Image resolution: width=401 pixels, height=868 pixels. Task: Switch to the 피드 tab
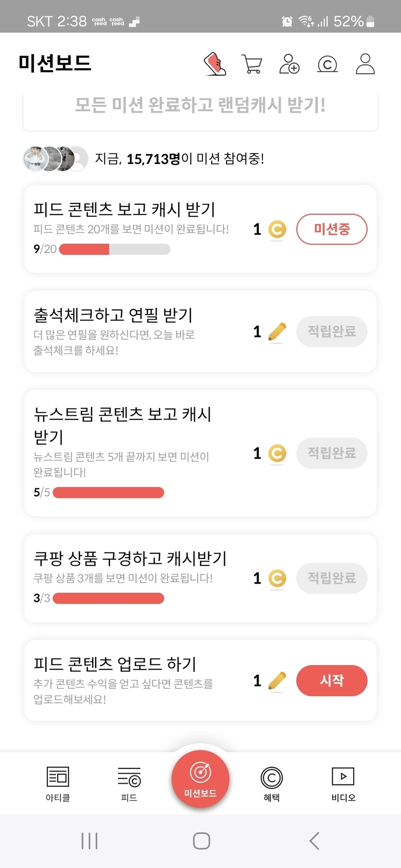129,784
